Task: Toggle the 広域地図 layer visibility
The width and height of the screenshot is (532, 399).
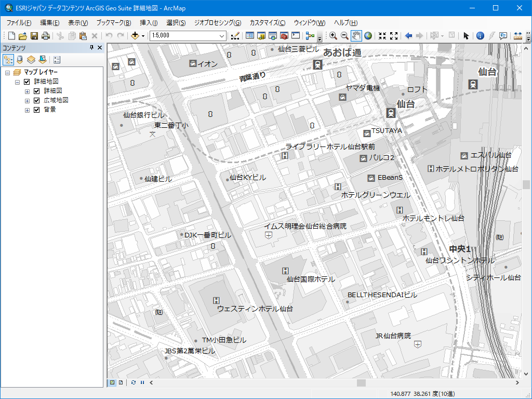Action: (x=37, y=100)
